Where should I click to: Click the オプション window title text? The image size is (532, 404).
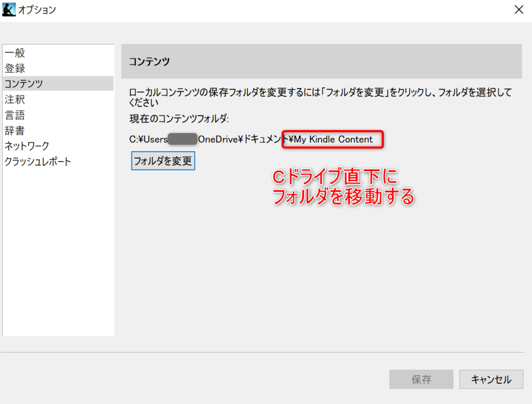click(x=37, y=10)
